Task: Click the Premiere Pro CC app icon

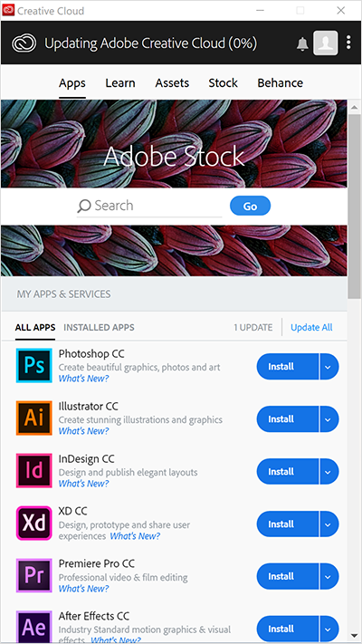Action: tap(34, 575)
